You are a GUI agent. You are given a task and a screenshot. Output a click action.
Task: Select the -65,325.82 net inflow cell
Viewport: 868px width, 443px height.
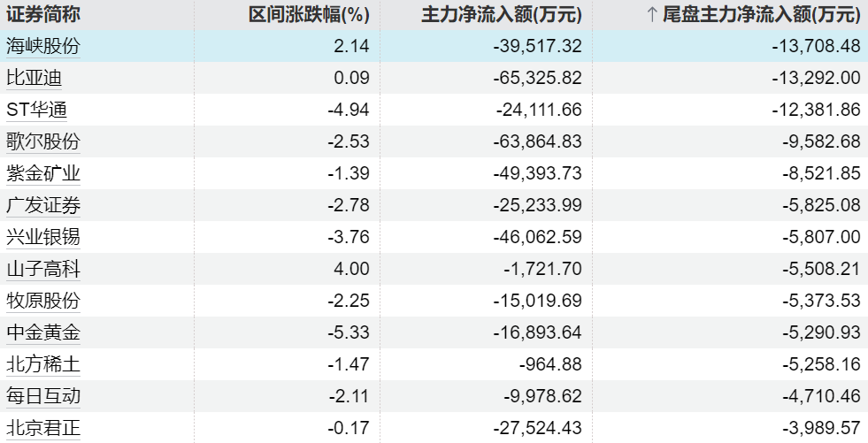click(x=537, y=78)
